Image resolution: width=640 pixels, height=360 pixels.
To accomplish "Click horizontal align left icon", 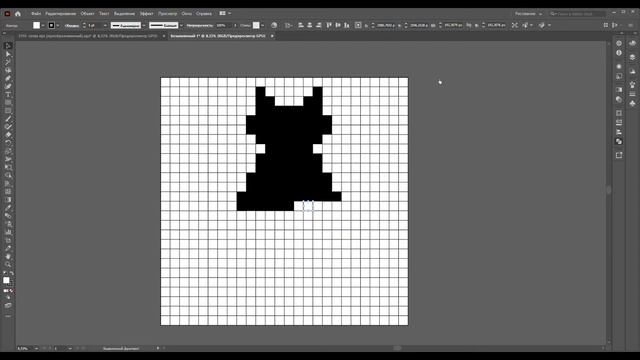I will click(301, 25).
